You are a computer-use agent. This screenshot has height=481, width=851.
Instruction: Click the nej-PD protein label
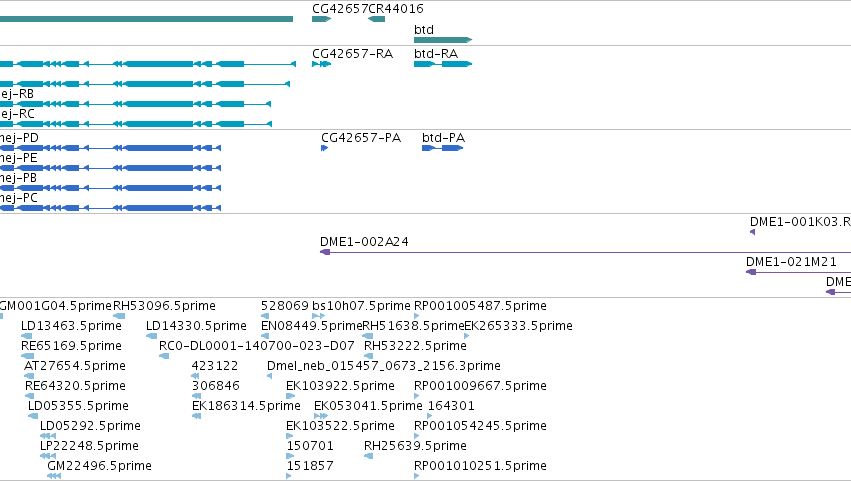[19, 138]
